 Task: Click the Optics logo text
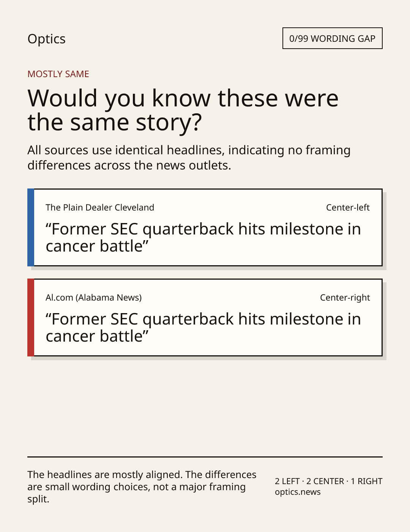[46, 39]
